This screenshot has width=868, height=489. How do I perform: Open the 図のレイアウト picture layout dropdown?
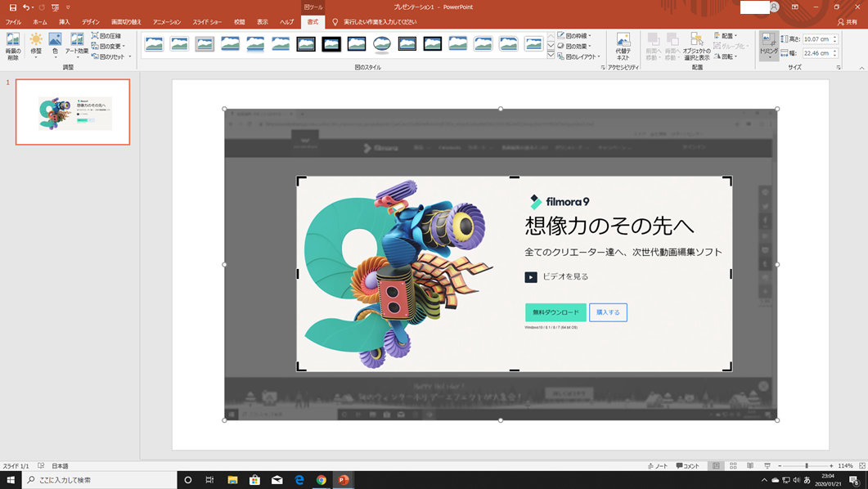[578, 56]
